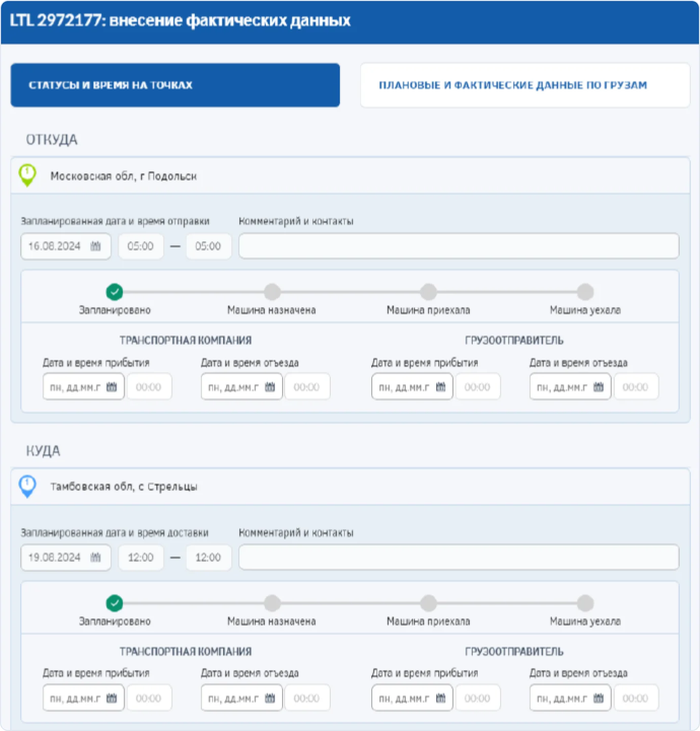Open calendar in 16.08.2024 departure date field
Viewport: 700px width, 731px height.
point(95,246)
